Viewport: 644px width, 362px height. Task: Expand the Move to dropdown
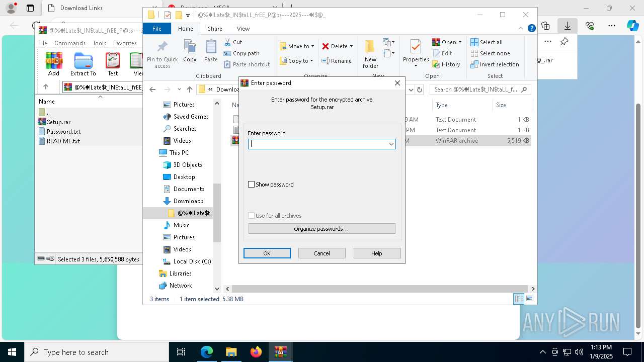pos(312,46)
